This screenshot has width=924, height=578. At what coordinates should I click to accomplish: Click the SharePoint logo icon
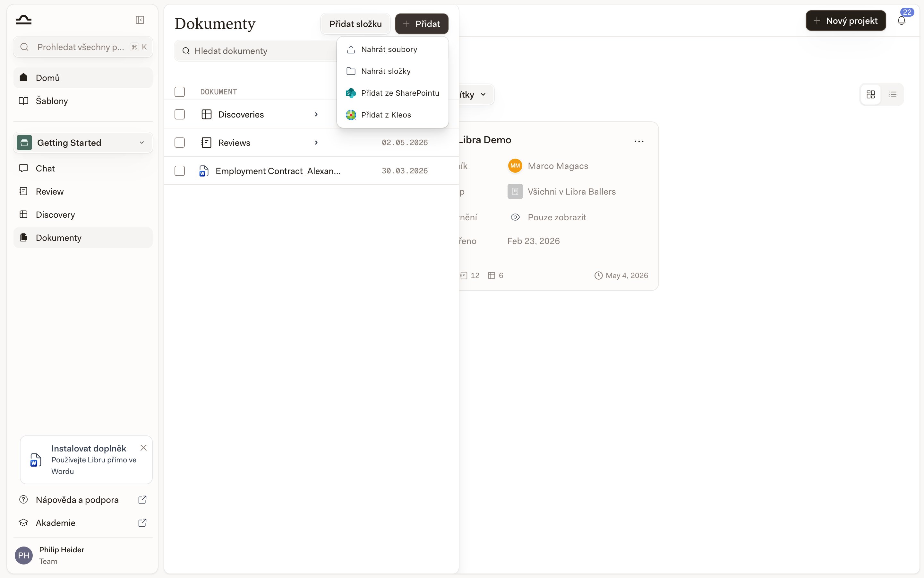tap(350, 93)
